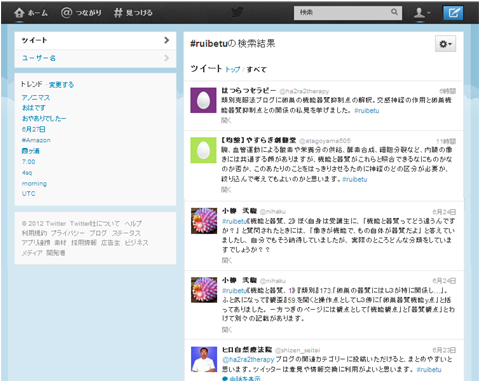Open footer link ビジネス
Viewport: 480px width, 387px height.
(137, 243)
